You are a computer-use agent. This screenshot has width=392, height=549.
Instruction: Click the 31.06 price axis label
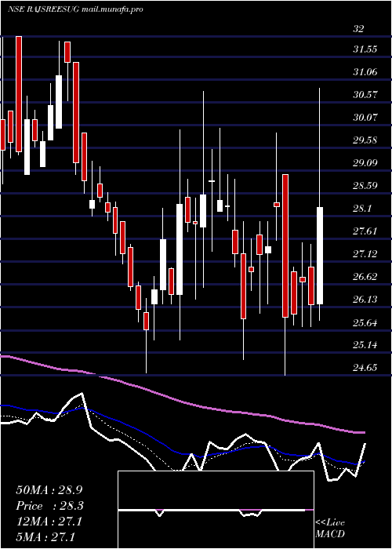(365, 72)
